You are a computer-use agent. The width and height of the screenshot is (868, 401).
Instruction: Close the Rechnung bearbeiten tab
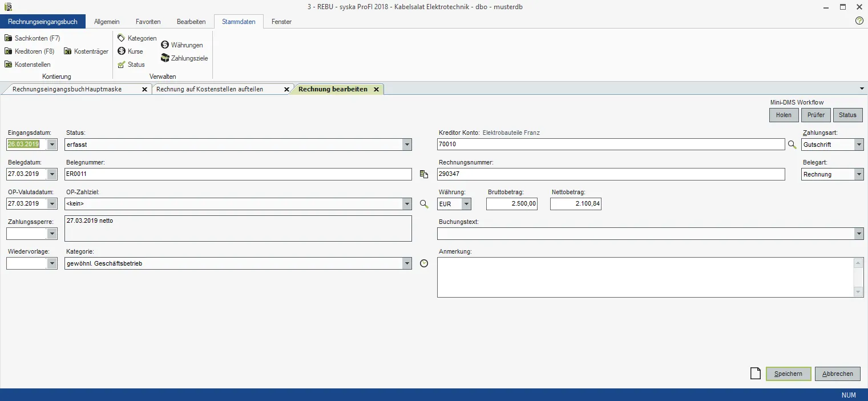click(377, 90)
